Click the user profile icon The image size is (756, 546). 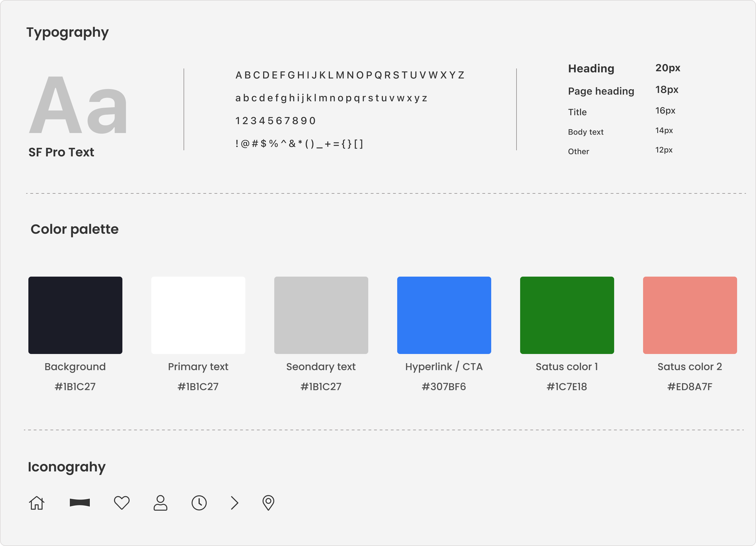coord(160,503)
